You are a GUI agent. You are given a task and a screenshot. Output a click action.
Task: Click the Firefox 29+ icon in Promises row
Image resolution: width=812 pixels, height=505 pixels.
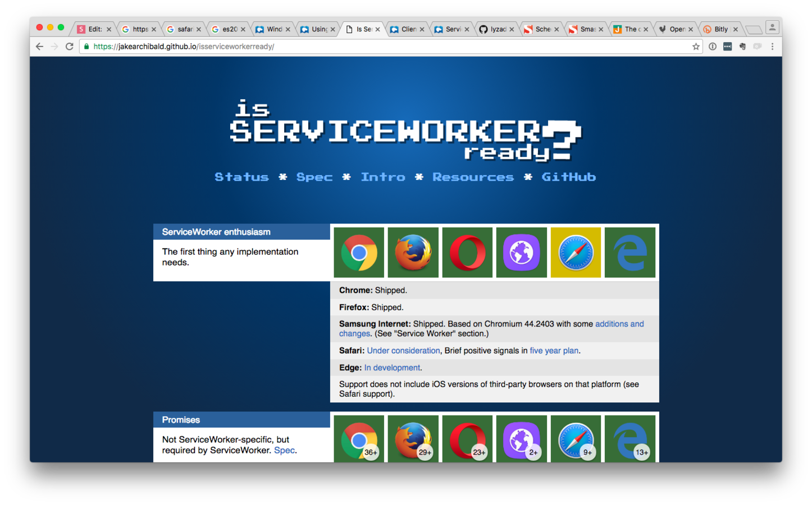pos(413,439)
